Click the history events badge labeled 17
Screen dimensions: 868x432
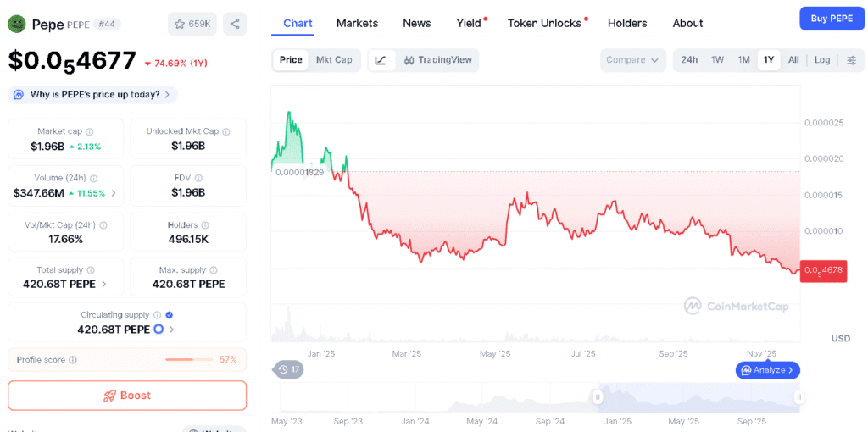pyautogui.click(x=288, y=369)
